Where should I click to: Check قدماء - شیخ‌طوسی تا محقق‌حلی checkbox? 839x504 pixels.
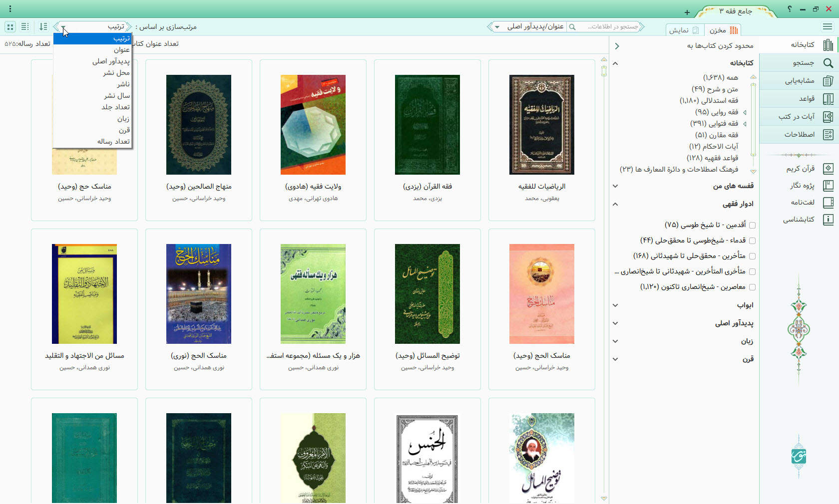pyautogui.click(x=752, y=241)
